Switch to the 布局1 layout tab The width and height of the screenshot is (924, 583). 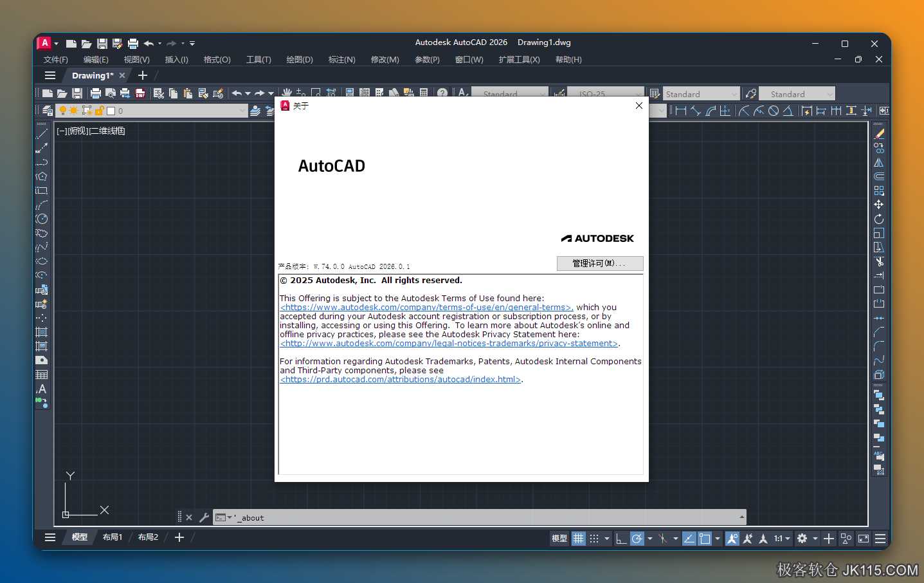click(x=113, y=537)
